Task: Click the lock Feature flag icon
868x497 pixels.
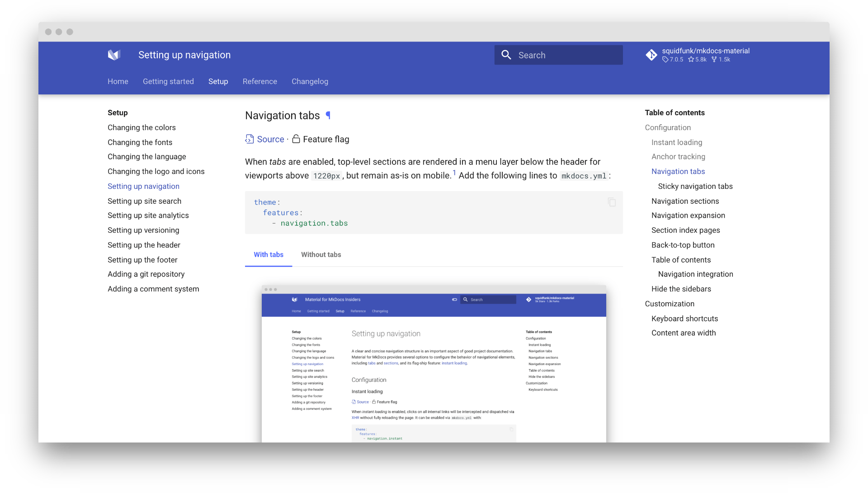Action: click(296, 138)
